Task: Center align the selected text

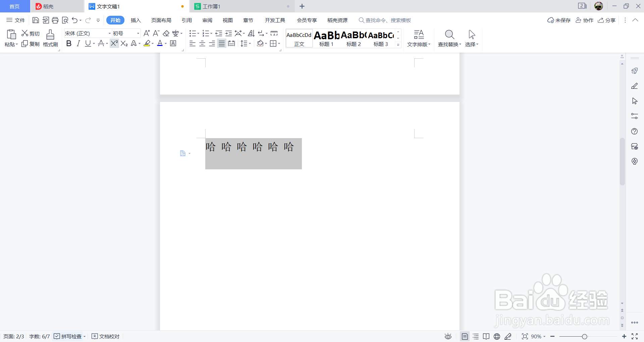Action: click(202, 43)
